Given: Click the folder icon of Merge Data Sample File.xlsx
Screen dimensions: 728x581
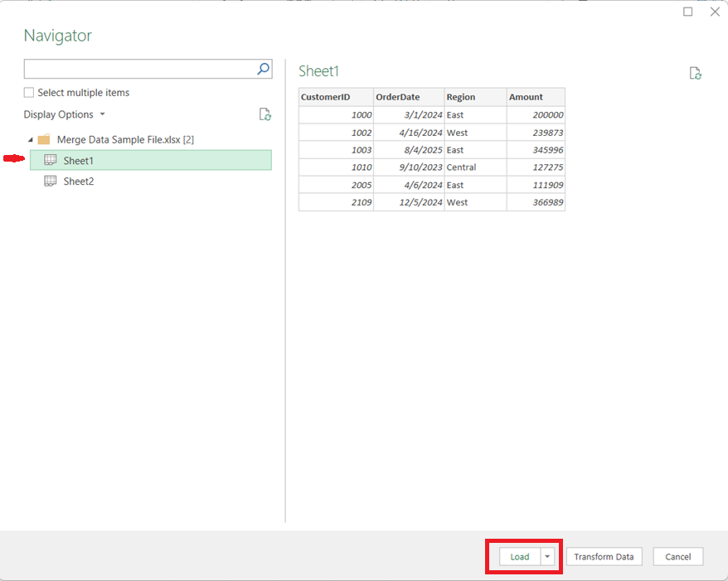Looking at the screenshot, I should (x=43, y=139).
